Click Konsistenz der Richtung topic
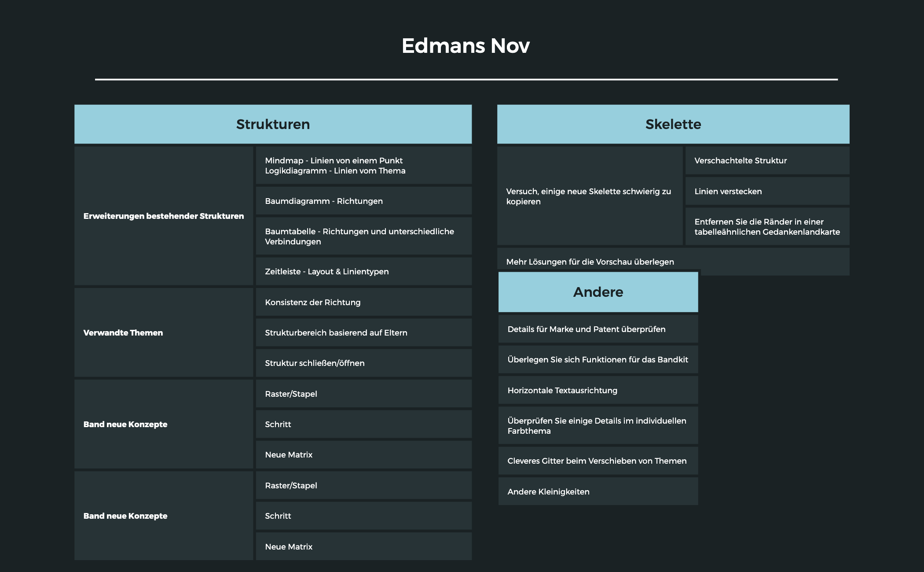Screen dimensions: 924x572 [x=363, y=302]
